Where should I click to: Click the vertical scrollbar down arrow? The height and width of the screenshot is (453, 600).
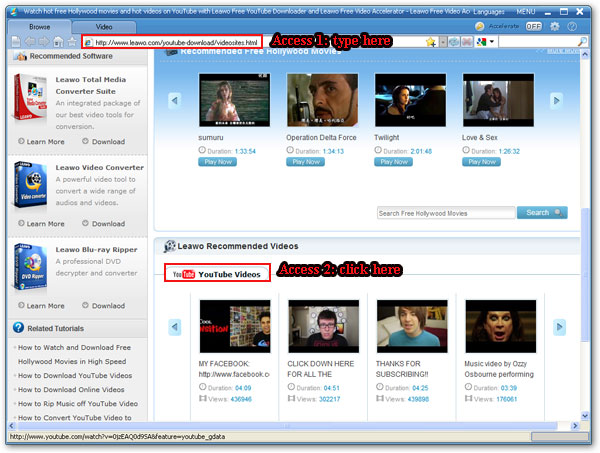[x=585, y=416]
